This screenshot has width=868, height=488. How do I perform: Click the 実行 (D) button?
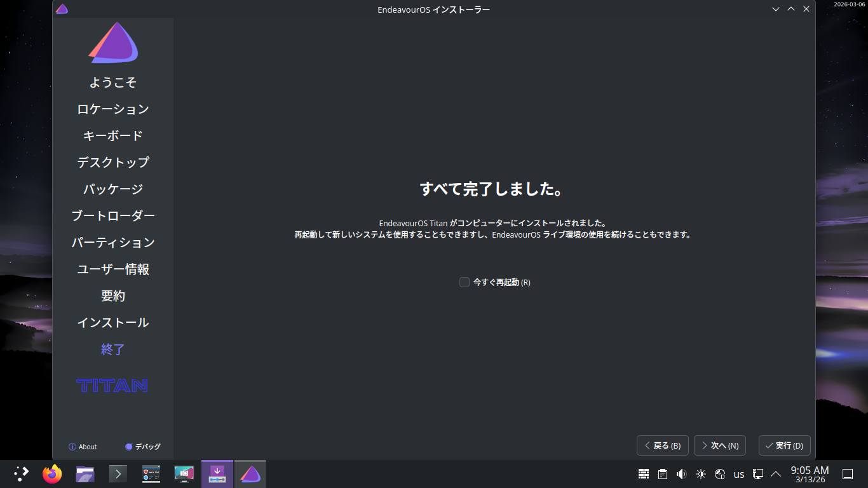(x=785, y=445)
